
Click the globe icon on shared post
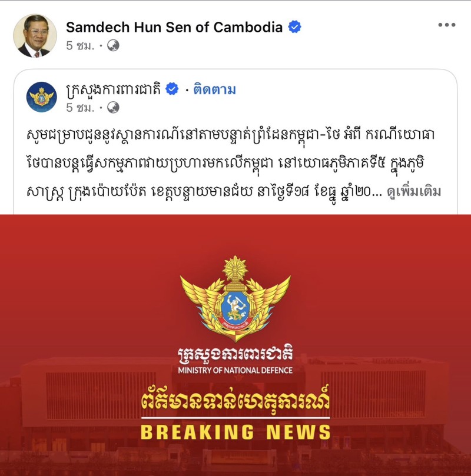pos(113,108)
